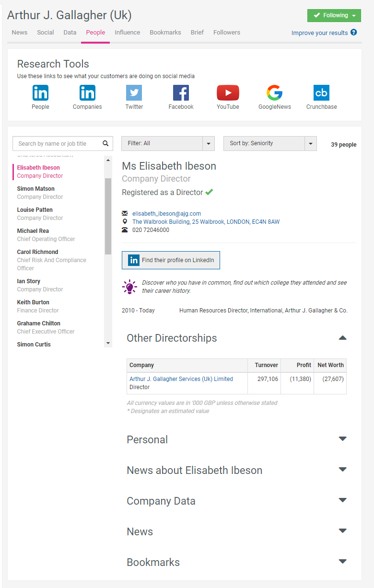Switch to the Followers tab
374x588 pixels.
(x=227, y=33)
